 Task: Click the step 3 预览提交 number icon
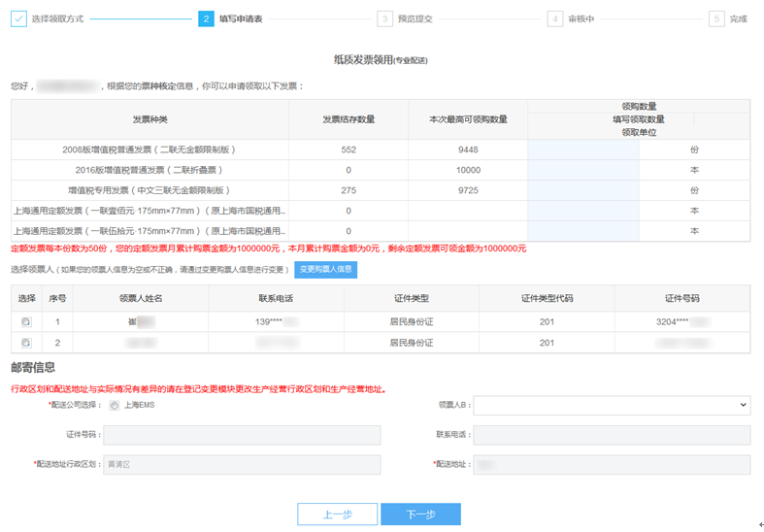pos(385,18)
